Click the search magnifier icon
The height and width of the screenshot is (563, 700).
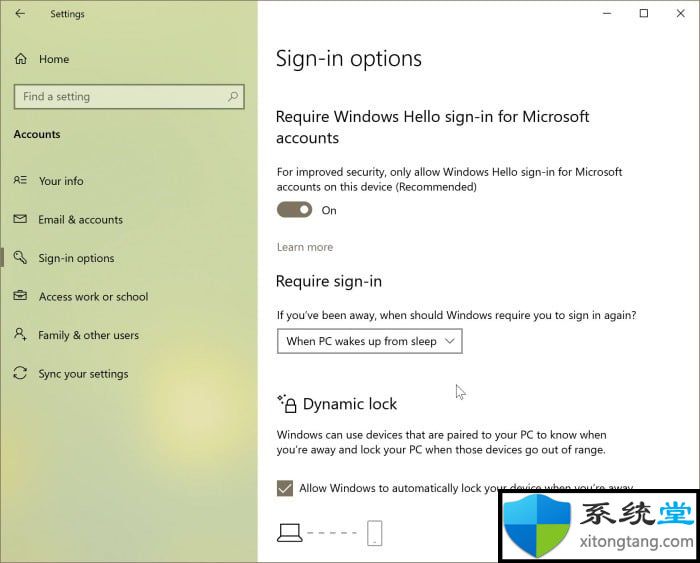pos(233,96)
